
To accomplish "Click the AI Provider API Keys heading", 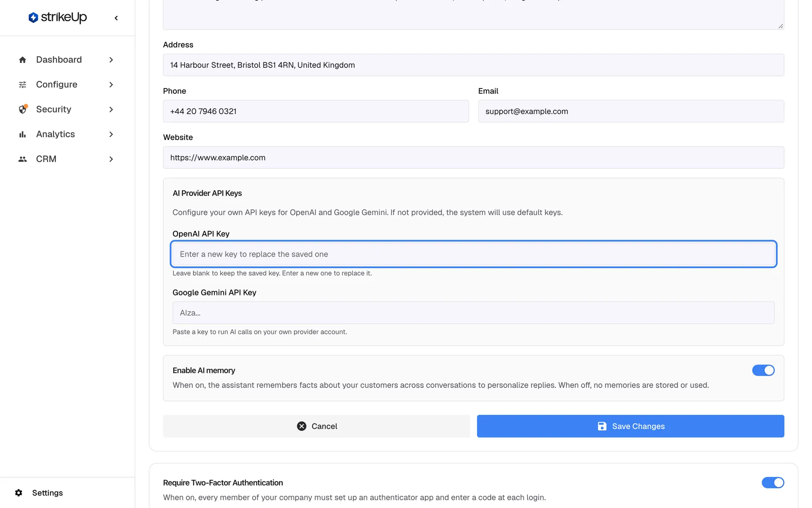I will (x=207, y=193).
